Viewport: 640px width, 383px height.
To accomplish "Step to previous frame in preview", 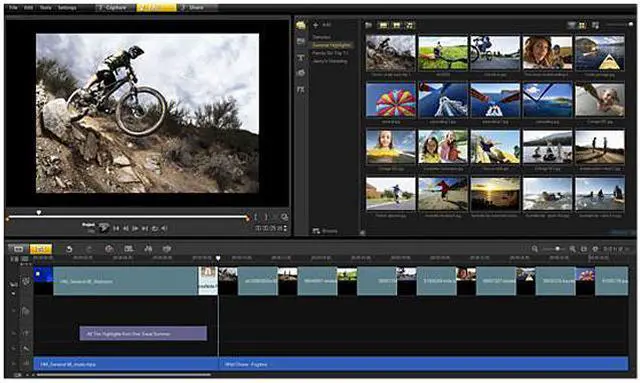I will 126,229.
